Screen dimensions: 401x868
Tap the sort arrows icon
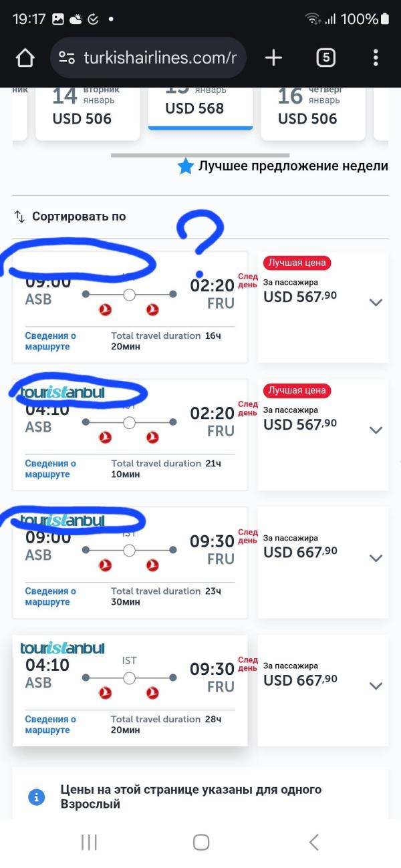[19, 216]
